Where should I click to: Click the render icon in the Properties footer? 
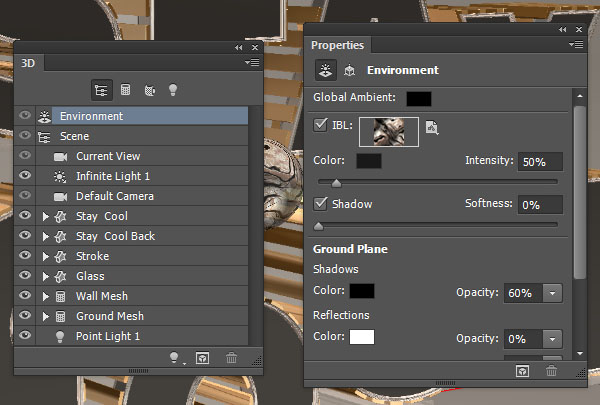[x=522, y=371]
